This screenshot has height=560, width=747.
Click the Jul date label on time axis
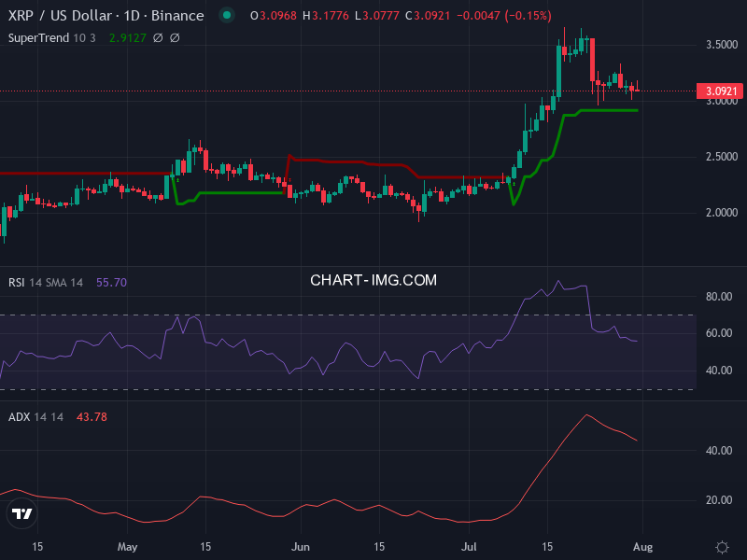469,547
